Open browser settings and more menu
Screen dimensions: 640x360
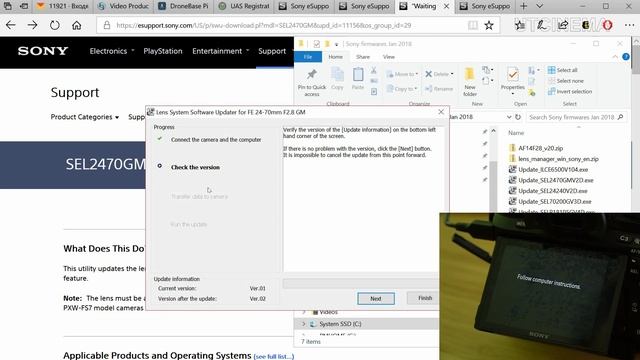coord(629,25)
